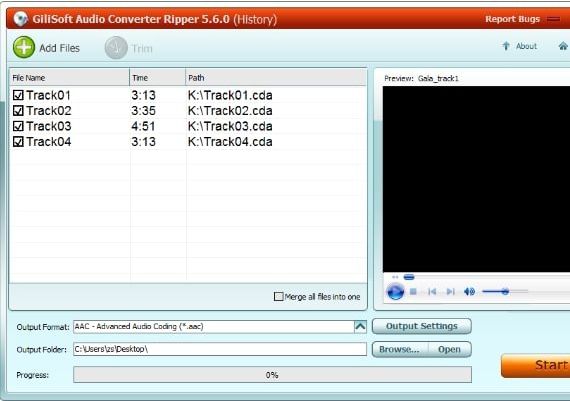The image size is (570, 401).
Task: Open the About arrow icon
Action: coord(506,46)
